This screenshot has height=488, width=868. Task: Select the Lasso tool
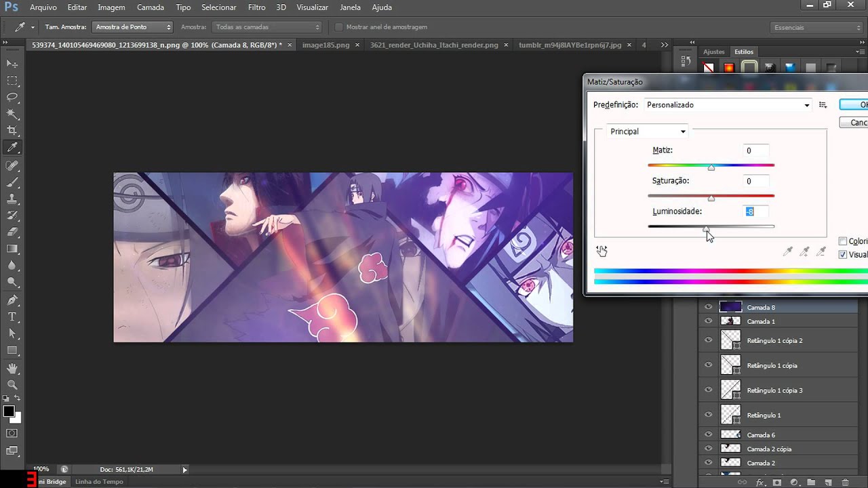tap(12, 97)
